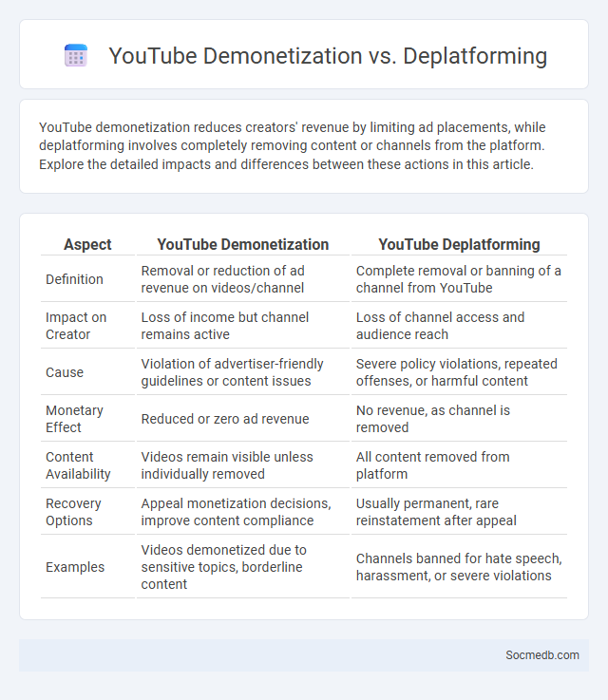
Task: Click the cell 'Loss of channel access and audience reach'
Action: click(x=460, y=326)
